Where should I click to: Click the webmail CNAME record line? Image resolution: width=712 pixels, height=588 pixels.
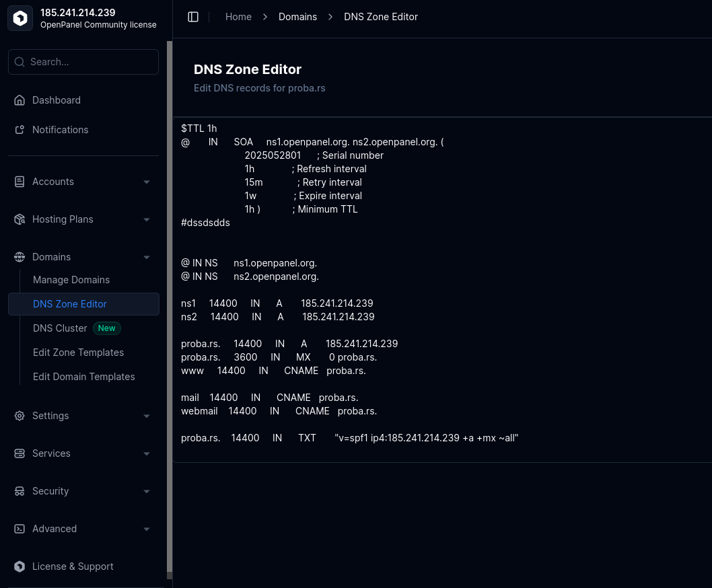(x=279, y=411)
